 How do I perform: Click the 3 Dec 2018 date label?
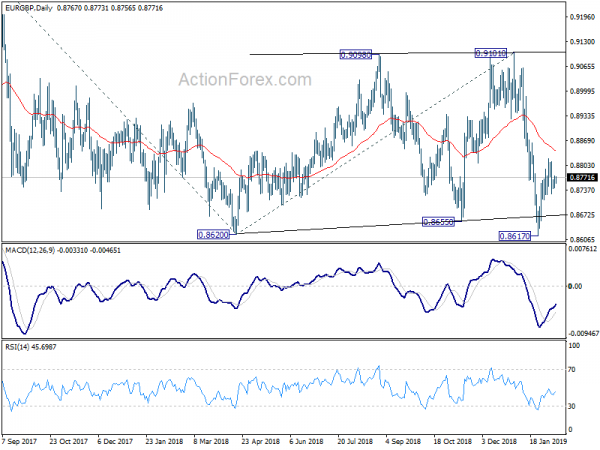[x=499, y=441]
